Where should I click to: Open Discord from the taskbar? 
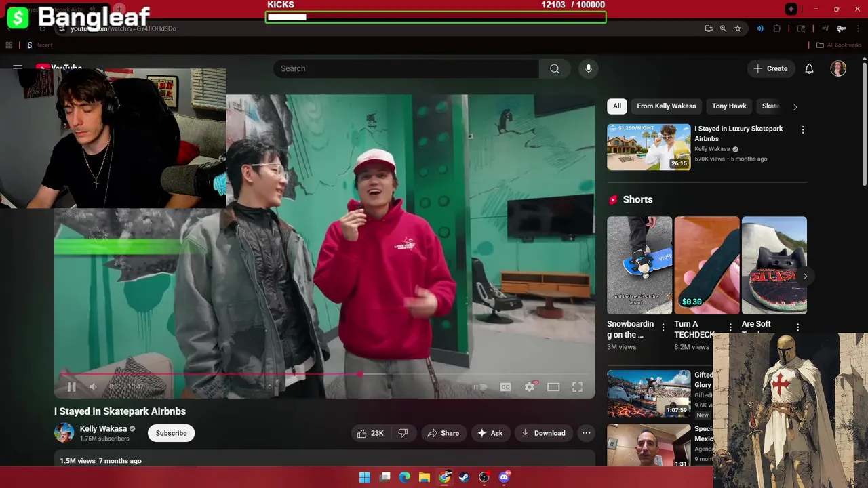tap(504, 477)
